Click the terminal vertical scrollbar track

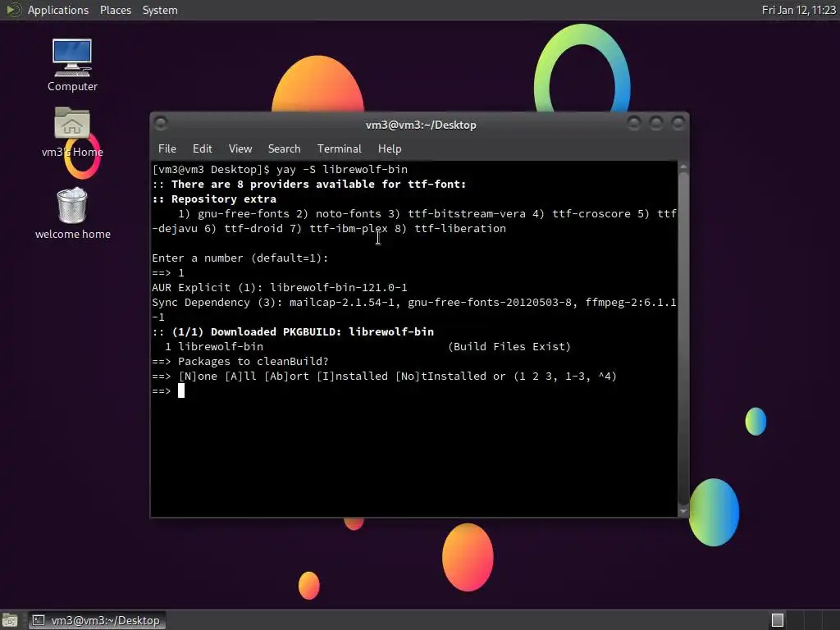(683, 339)
